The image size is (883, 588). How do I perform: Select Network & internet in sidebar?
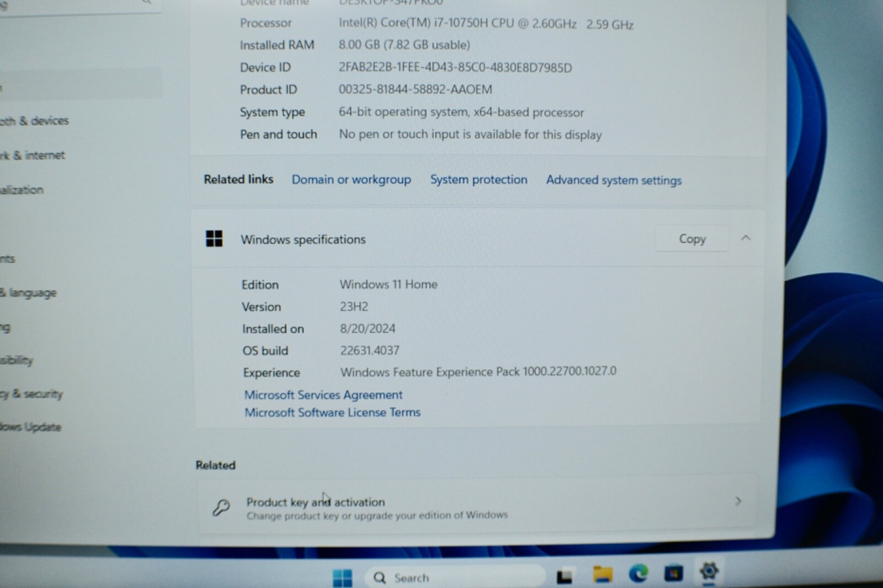point(32,156)
